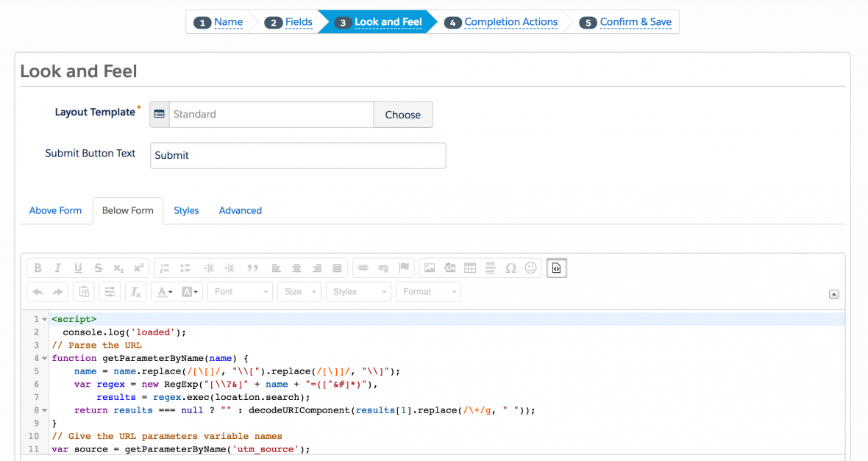
Task: Insert a special character
Action: pos(511,268)
